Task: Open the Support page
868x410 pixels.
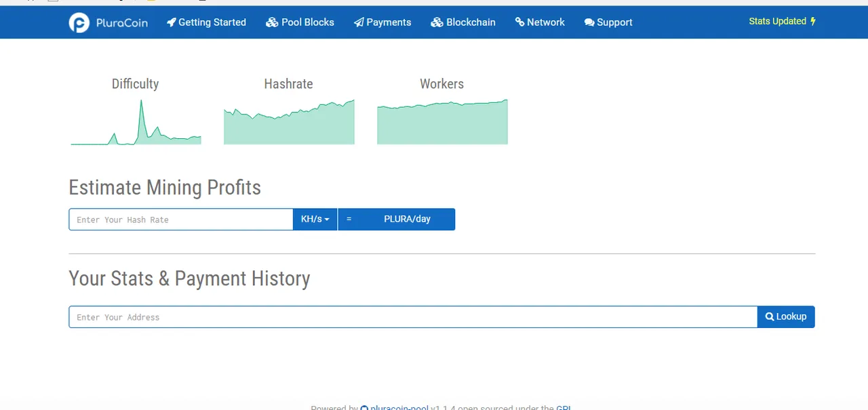Action: tap(608, 22)
